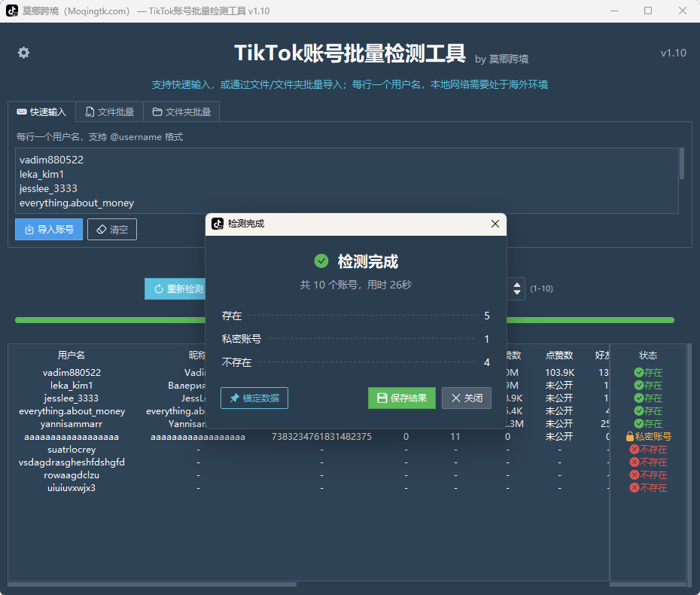Click the 私密账号 lock status icon
Viewport: 700px width, 595px height.
pos(630,436)
